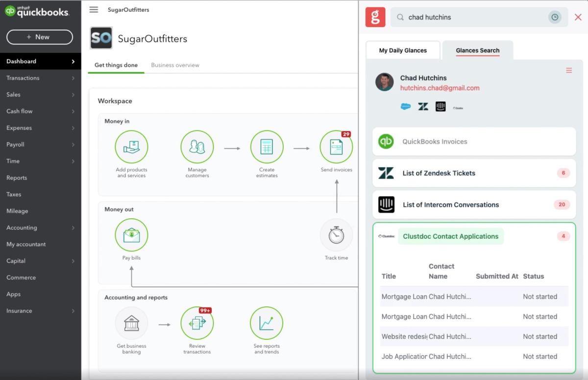Open the My Daily Glances tab
The height and width of the screenshot is (380, 588).
point(403,51)
